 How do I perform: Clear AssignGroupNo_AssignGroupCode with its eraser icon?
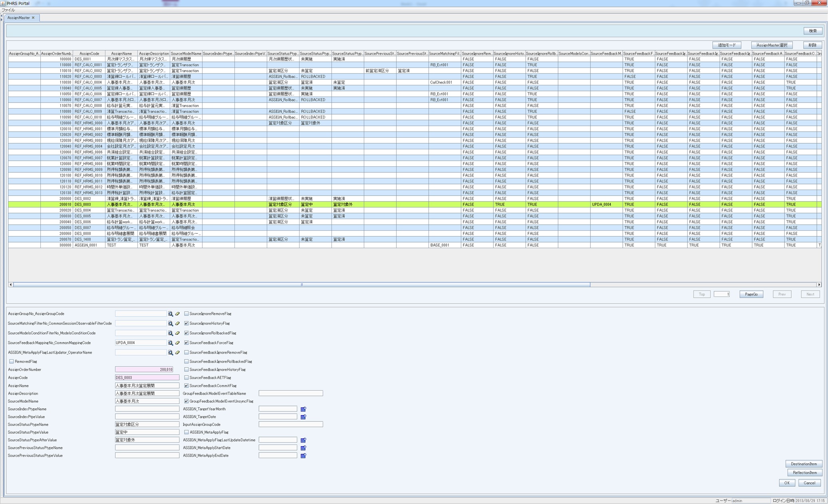pyautogui.click(x=177, y=314)
